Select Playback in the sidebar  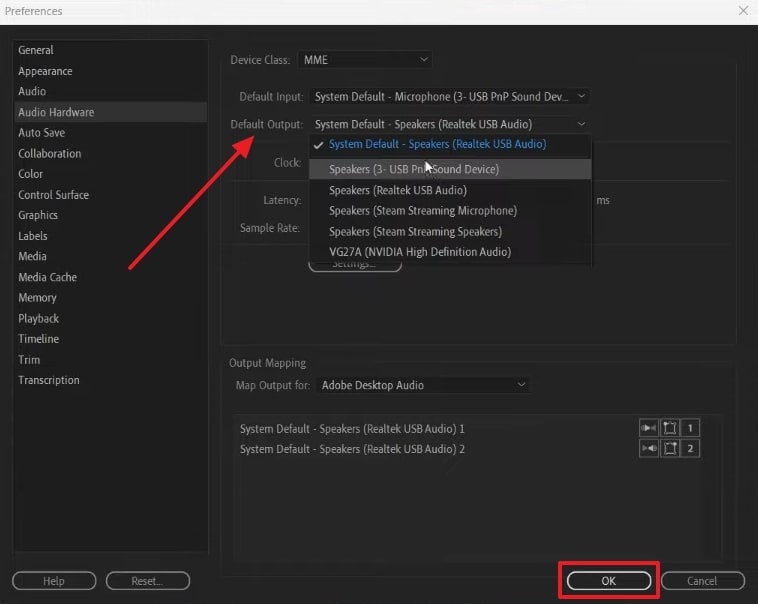111,319
